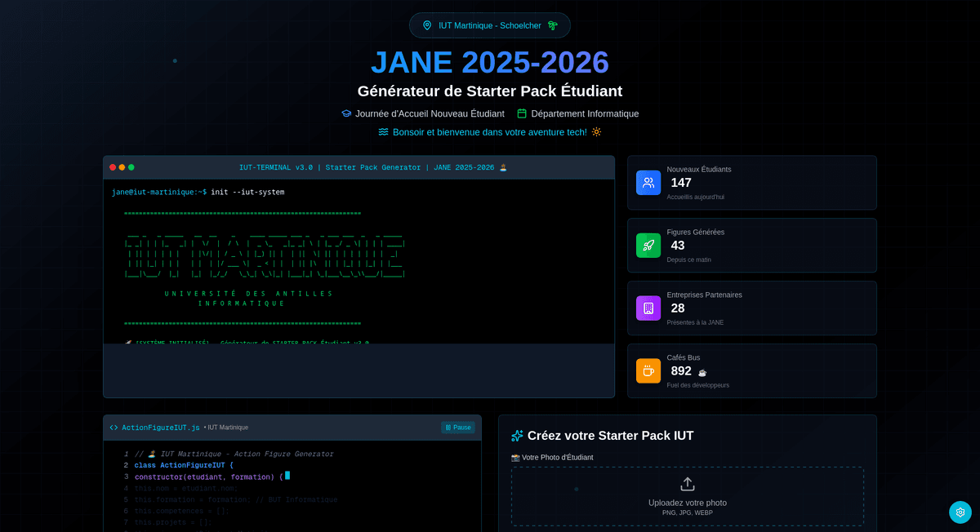This screenshot has height=532, width=980.
Task: Open settings with the cyan gear button
Action: [960, 512]
